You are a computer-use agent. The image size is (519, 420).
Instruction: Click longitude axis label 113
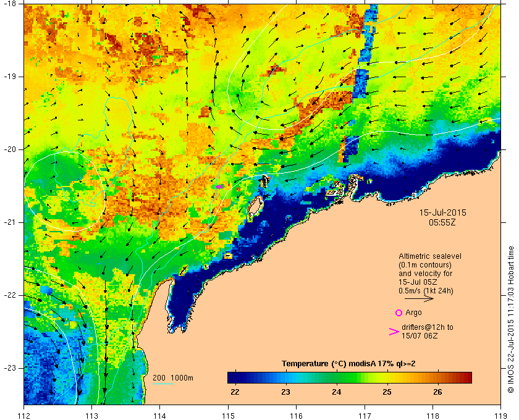click(91, 416)
